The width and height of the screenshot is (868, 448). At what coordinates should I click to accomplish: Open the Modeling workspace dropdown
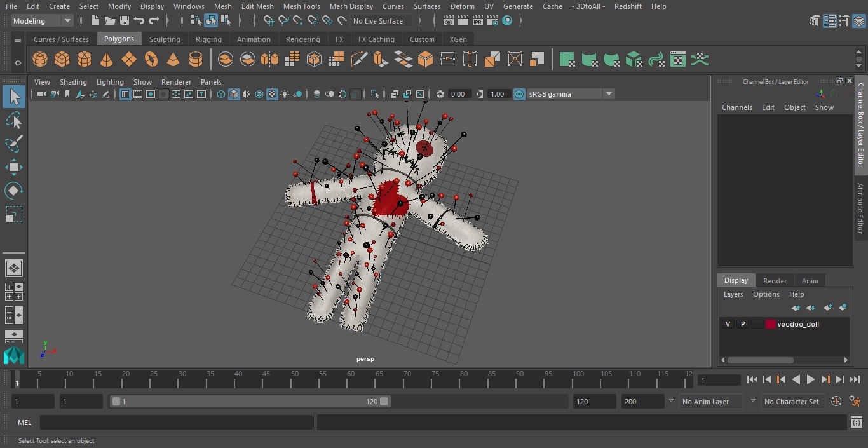point(43,21)
